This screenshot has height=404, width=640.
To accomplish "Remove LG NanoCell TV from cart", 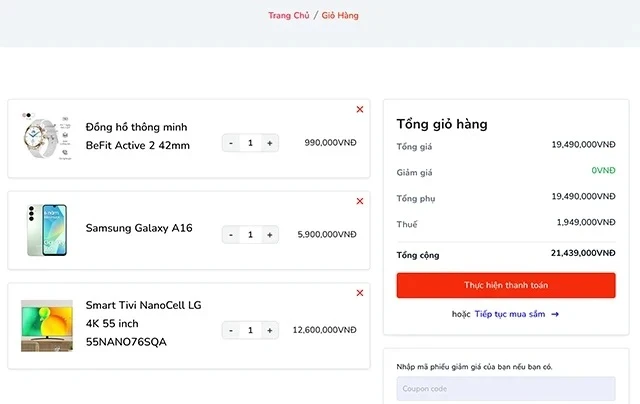I will click(360, 293).
